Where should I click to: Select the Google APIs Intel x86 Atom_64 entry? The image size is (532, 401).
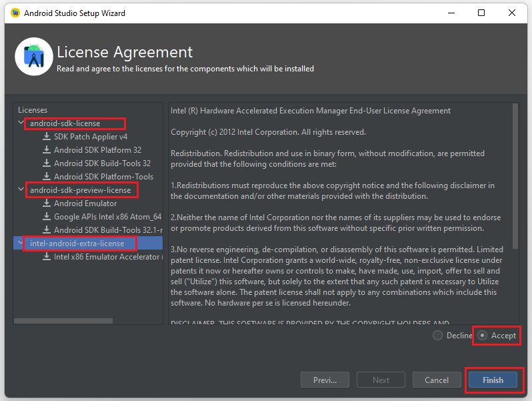click(x=107, y=217)
